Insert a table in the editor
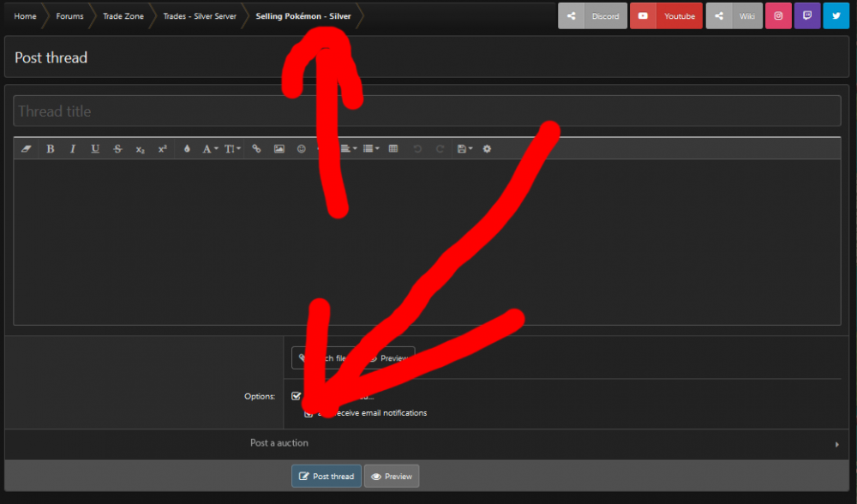The width and height of the screenshot is (857, 504). click(x=393, y=149)
